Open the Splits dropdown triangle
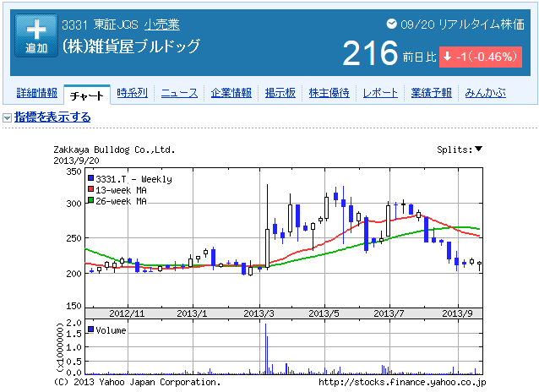This screenshot has width=539, height=392. (478, 149)
